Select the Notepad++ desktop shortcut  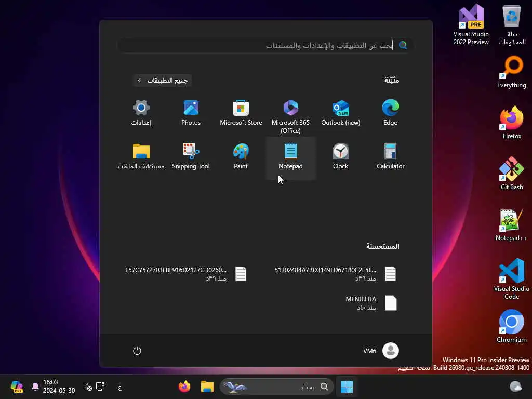[x=512, y=224]
